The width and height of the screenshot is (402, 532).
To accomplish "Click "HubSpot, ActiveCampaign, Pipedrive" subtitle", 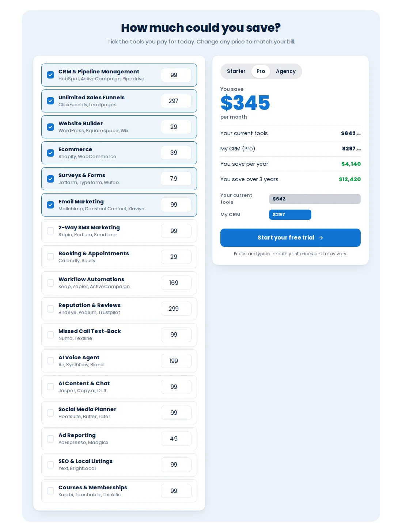I will (101, 79).
